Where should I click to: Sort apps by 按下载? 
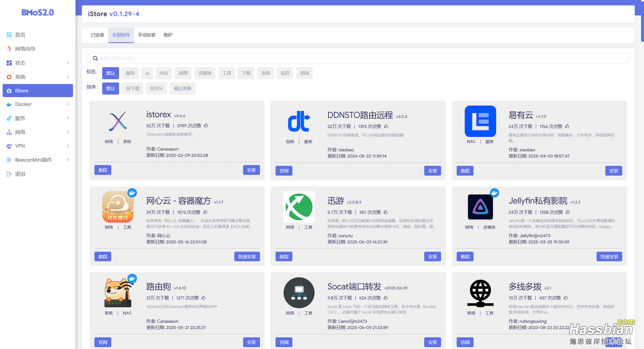[133, 89]
